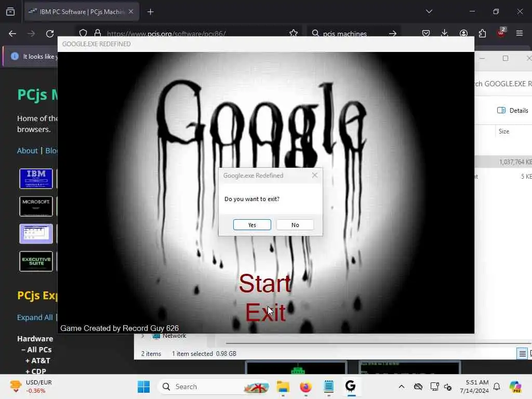The width and height of the screenshot is (532, 399).
Task: Open the About link on PCjs
Action: (x=27, y=151)
